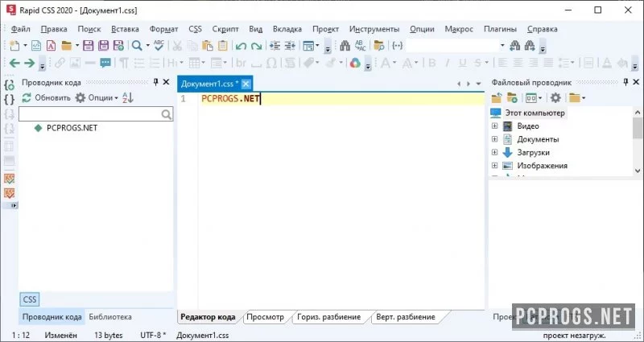Switch to the Гориз. разбиение tab

pyautogui.click(x=329, y=317)
